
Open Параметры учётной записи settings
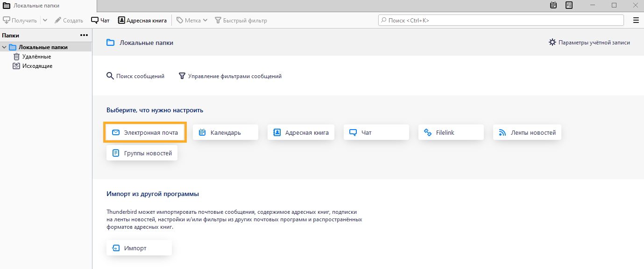[x=589, y=43]
